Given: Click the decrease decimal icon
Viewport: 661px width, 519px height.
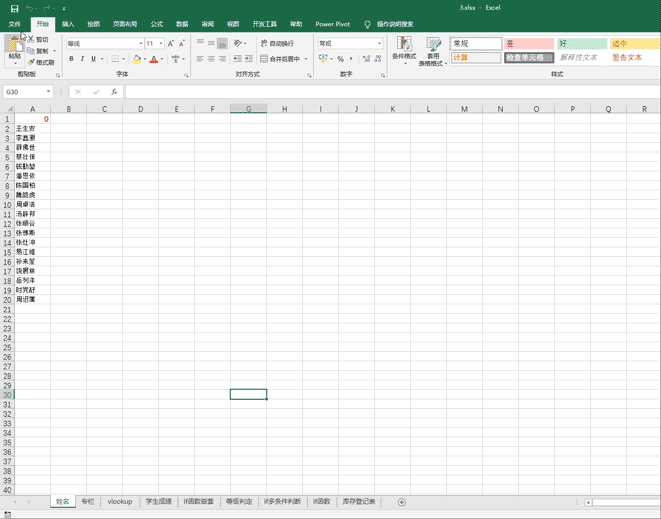Looking at the screenshot, I should click(x=378, y=59).
